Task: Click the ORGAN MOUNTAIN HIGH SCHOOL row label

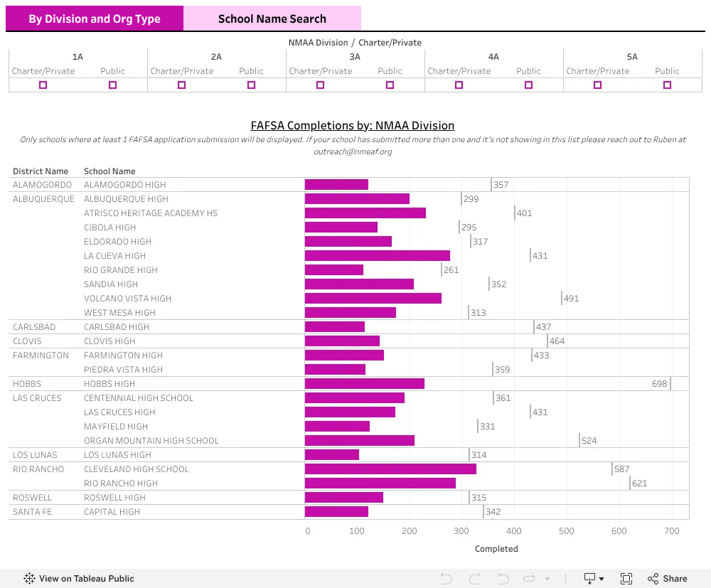Action: pyautogui.click(x=151, y=441)
